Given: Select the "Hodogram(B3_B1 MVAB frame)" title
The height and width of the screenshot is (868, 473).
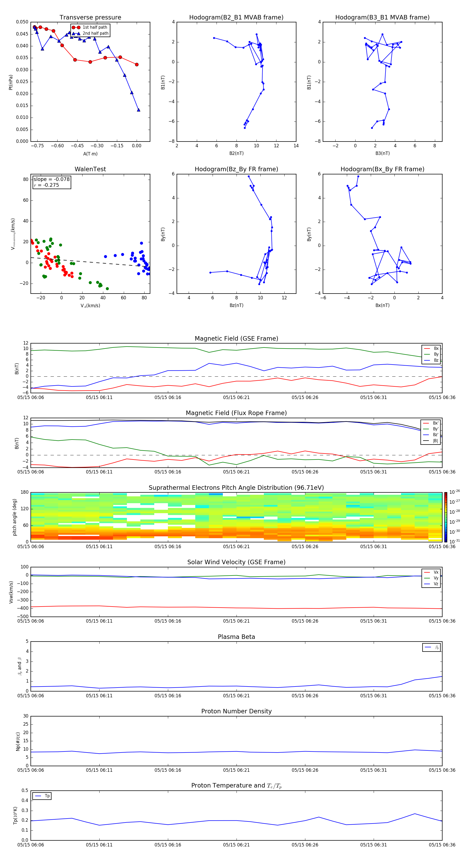Looking at the screenshot, I should click(382, 18).
